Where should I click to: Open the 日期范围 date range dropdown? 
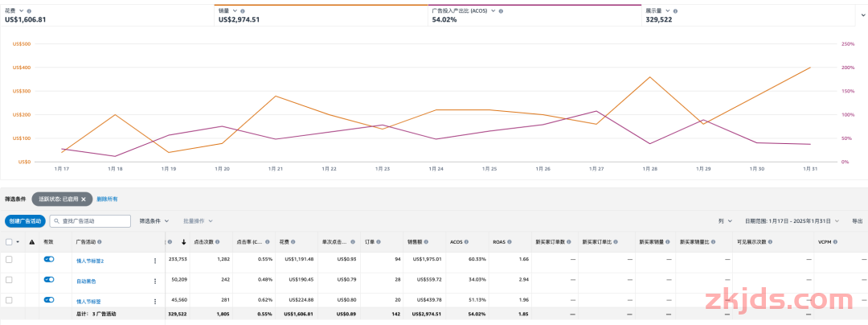point(792,221)
